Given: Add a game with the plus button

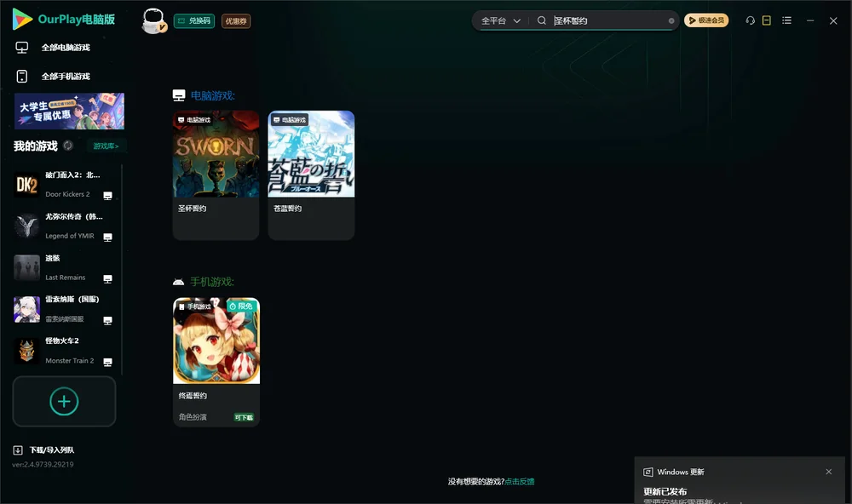Looking at the screenshot, I should coord(64,401).
